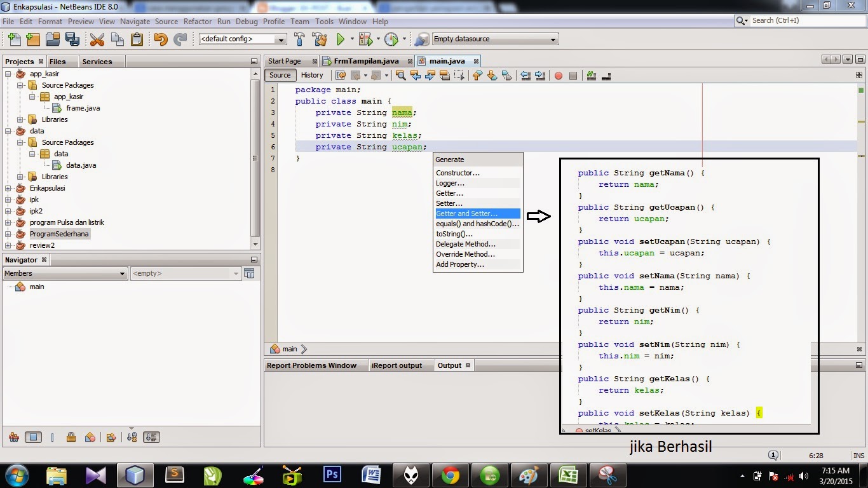Click the Cut scissors icon
Viewport: 868px width, 488px height.
97,39
